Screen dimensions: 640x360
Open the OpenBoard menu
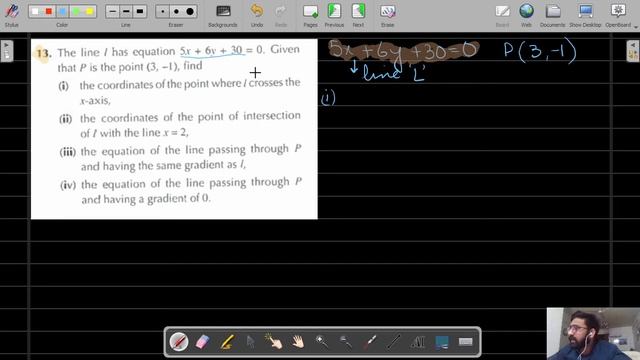point(618,15)
